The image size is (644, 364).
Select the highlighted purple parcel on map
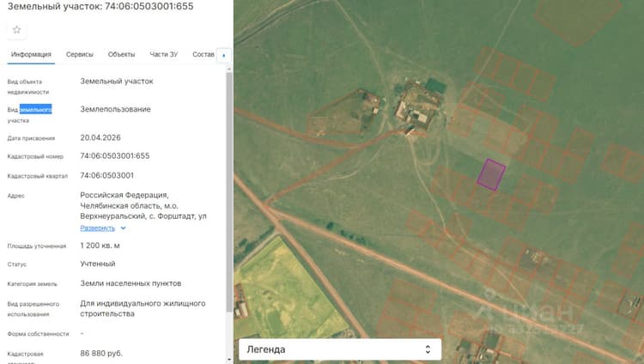[491, 174]
